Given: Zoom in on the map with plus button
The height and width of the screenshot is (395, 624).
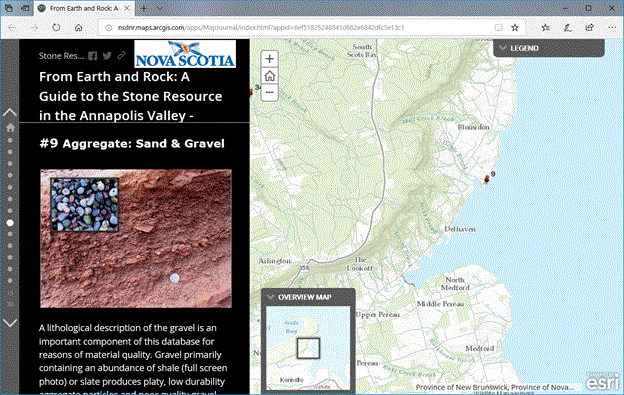Looking at the screenshot, I should click(269, 59).
